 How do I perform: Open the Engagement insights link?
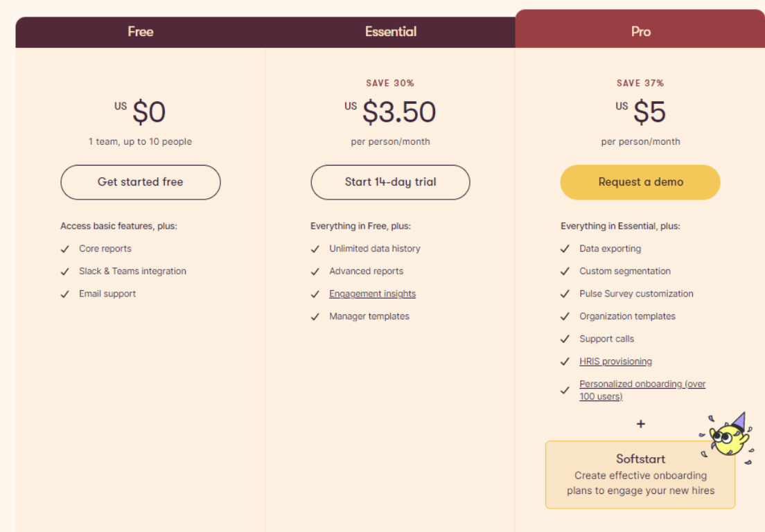point(372,294)
